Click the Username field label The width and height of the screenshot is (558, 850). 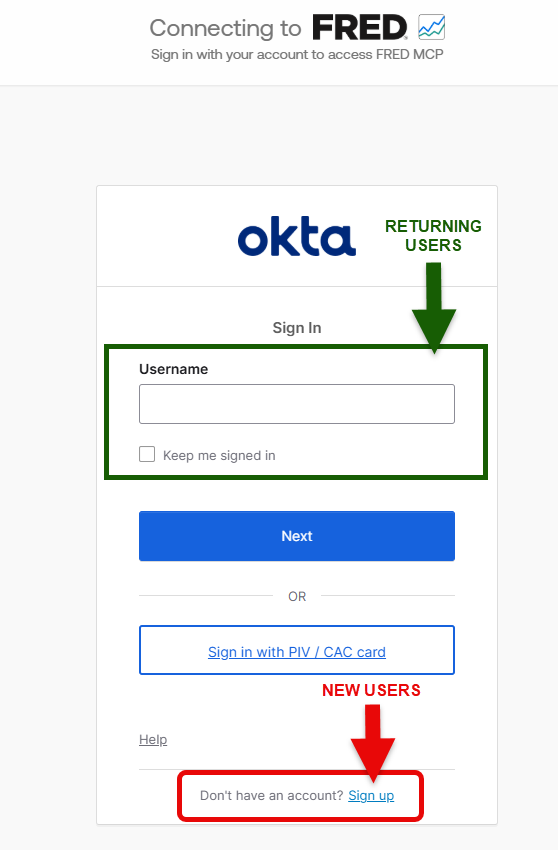click(174, 369)
